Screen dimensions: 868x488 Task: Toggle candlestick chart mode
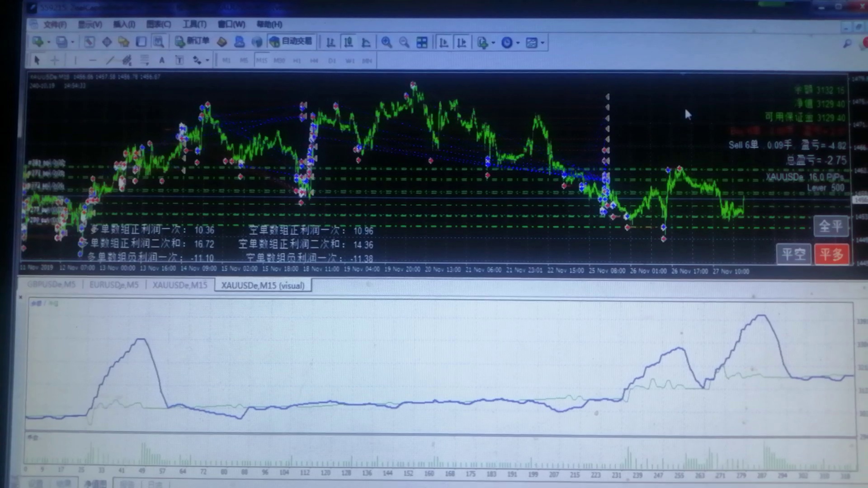pyautogui.click(x=349, y=42)
